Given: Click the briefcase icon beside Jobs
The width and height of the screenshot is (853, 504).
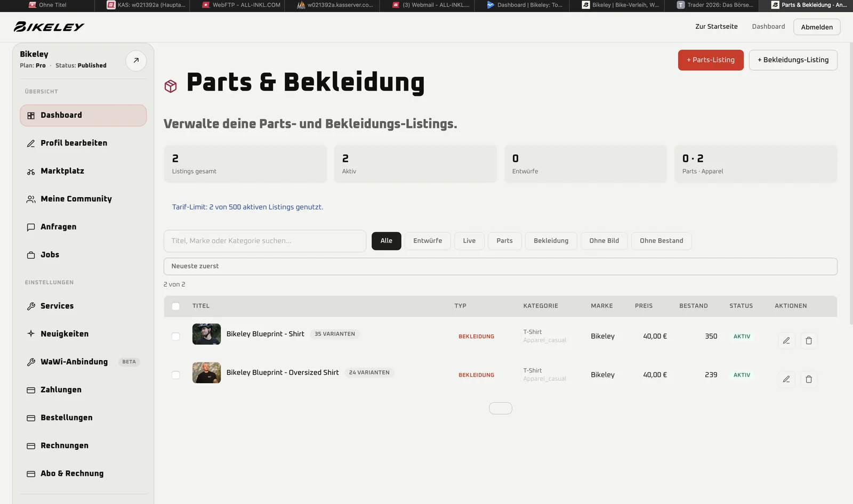Looking at the screenshot, I should coord(31,255).
